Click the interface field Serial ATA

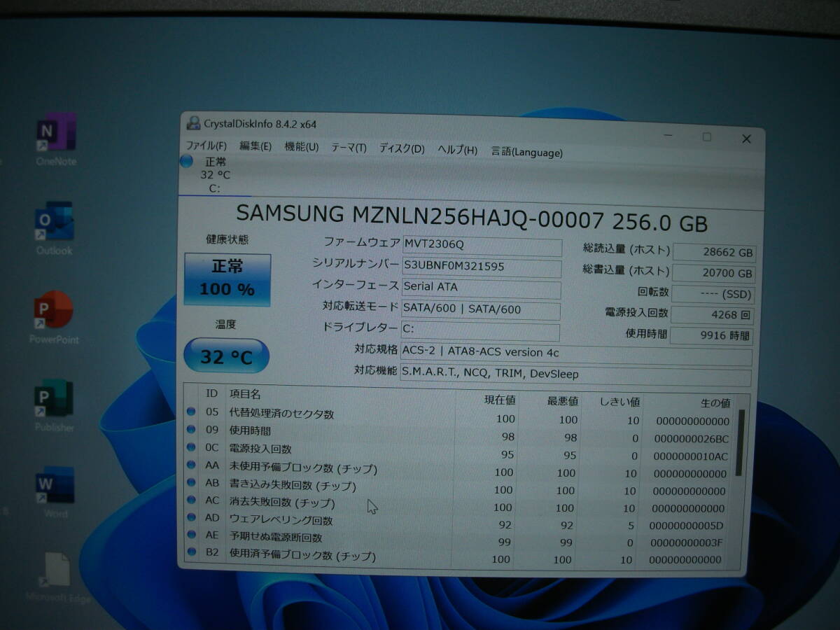pyautogui.click(x=482, y=288)
